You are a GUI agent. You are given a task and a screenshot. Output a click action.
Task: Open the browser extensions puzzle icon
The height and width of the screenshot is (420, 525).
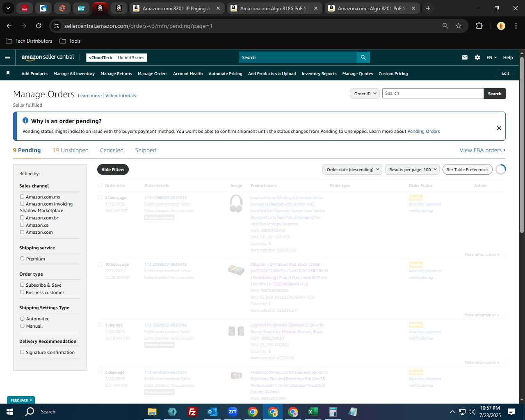pyautogui.click(x=479, y=26)
